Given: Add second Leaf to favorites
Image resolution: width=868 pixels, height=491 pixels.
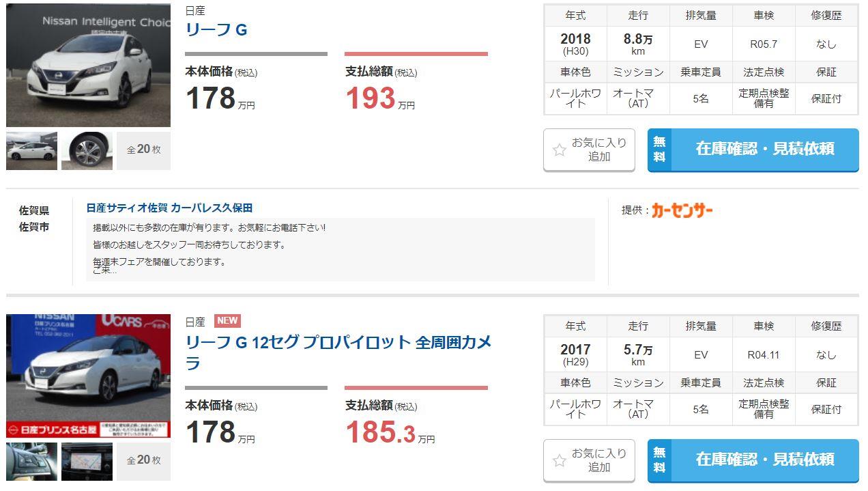Looking at the screenshot, I should (x=589, y=460).
